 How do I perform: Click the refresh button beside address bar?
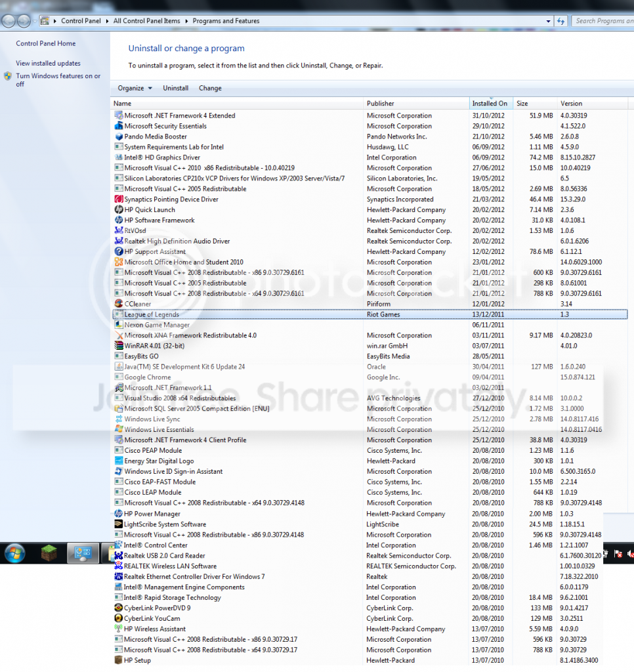pyautogui.click(x=560, y=21)
